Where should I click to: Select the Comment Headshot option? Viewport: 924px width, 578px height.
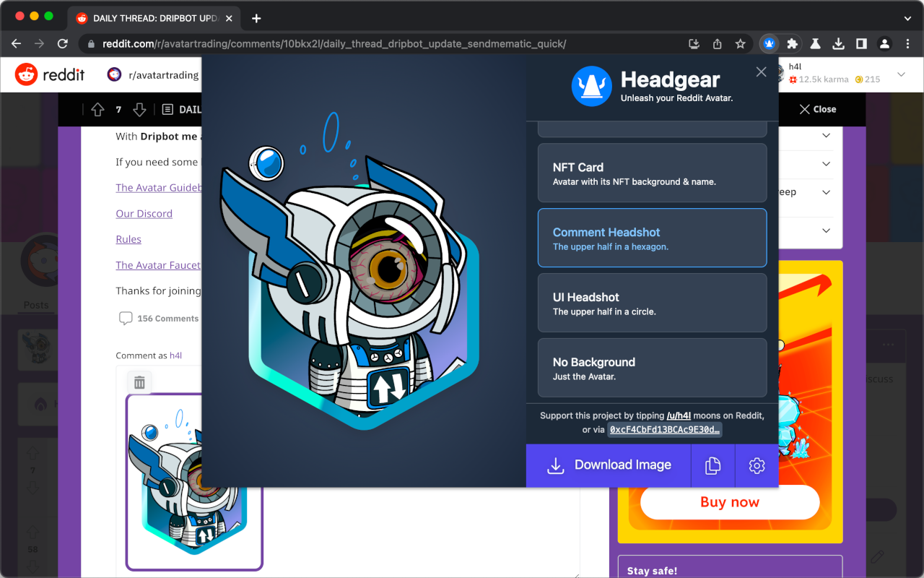click(652, 238)
